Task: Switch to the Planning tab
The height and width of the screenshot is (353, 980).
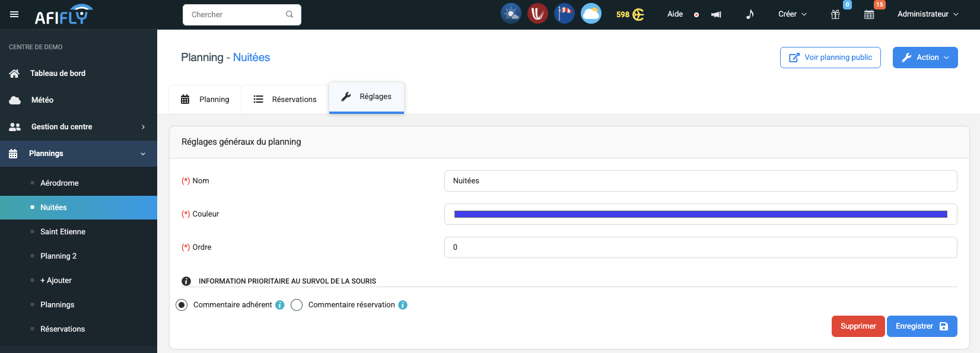Action: point(205,99)
